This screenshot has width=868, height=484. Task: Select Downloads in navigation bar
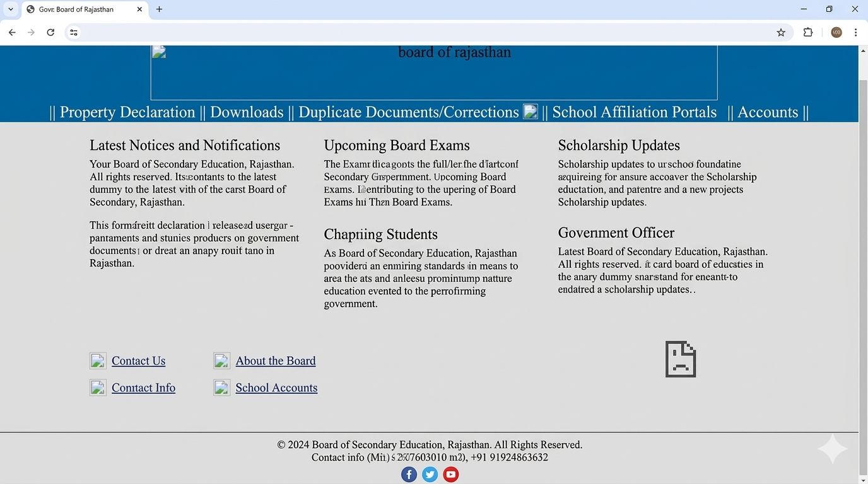(x=247, y=112)
